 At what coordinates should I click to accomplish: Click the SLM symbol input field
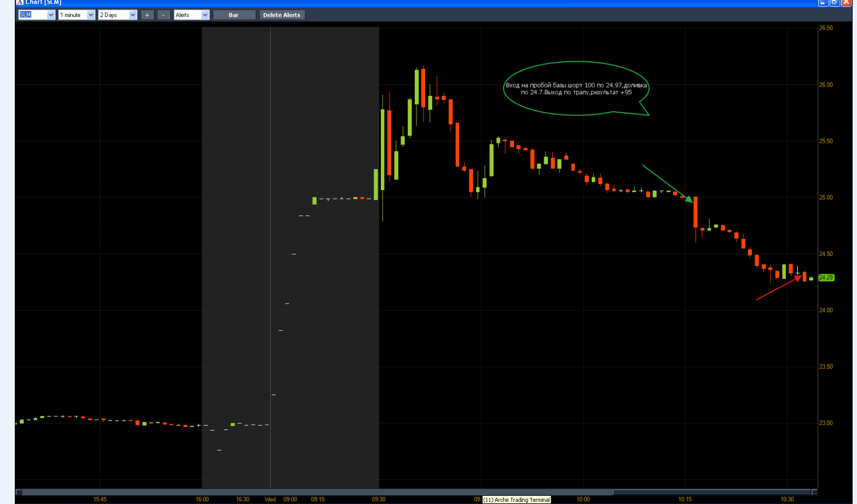click(x=32, y=15)
